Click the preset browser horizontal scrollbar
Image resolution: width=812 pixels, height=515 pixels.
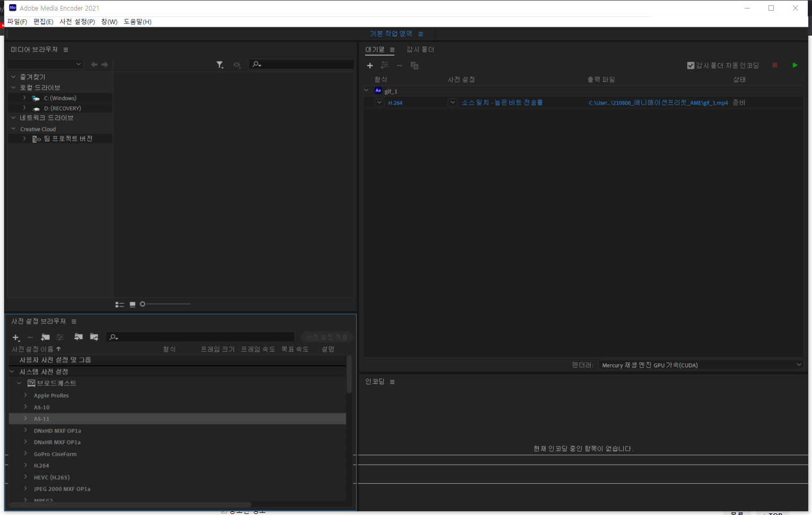pyautogui.click(x=130, y=505)
